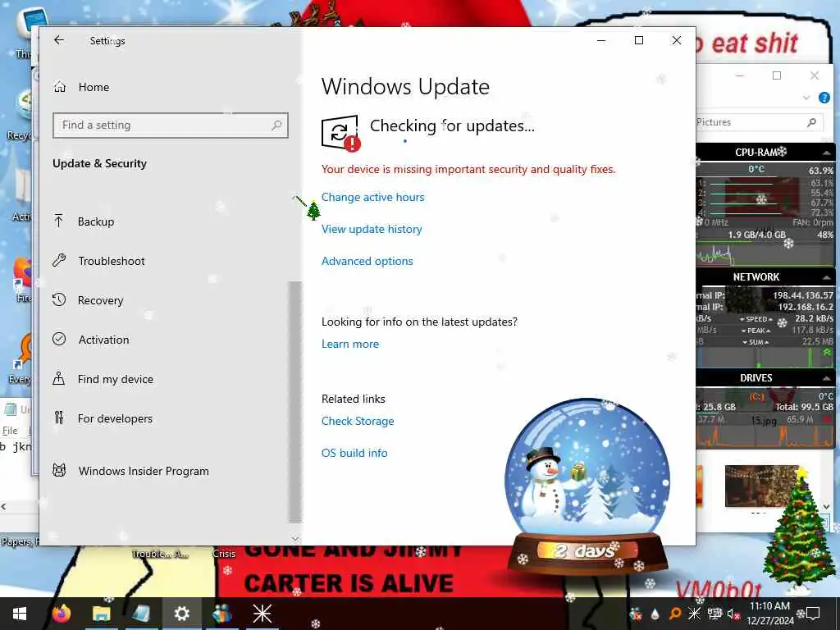840x630 pixels.
Task: Open the two-people app on taskbar
Action: point(221,614)
